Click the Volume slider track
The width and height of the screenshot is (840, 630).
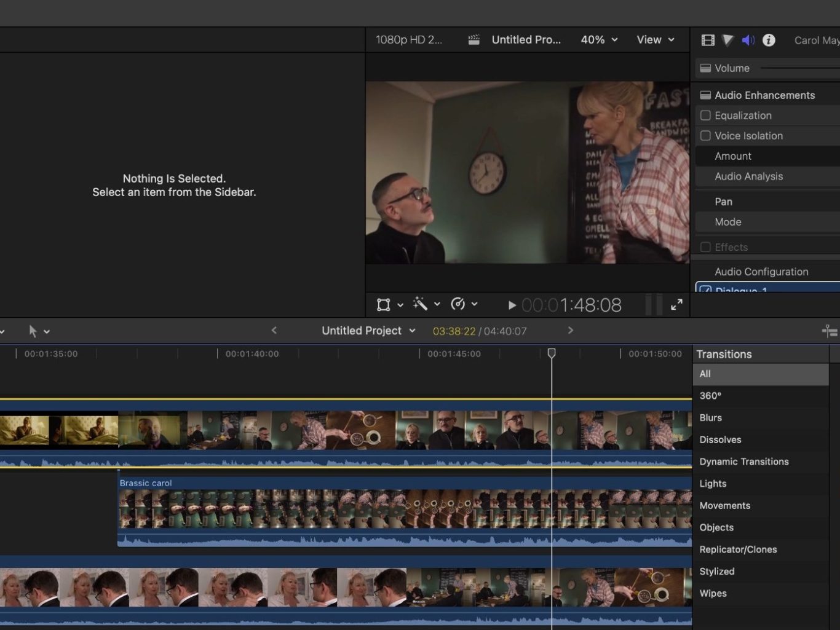pos(800,68)
